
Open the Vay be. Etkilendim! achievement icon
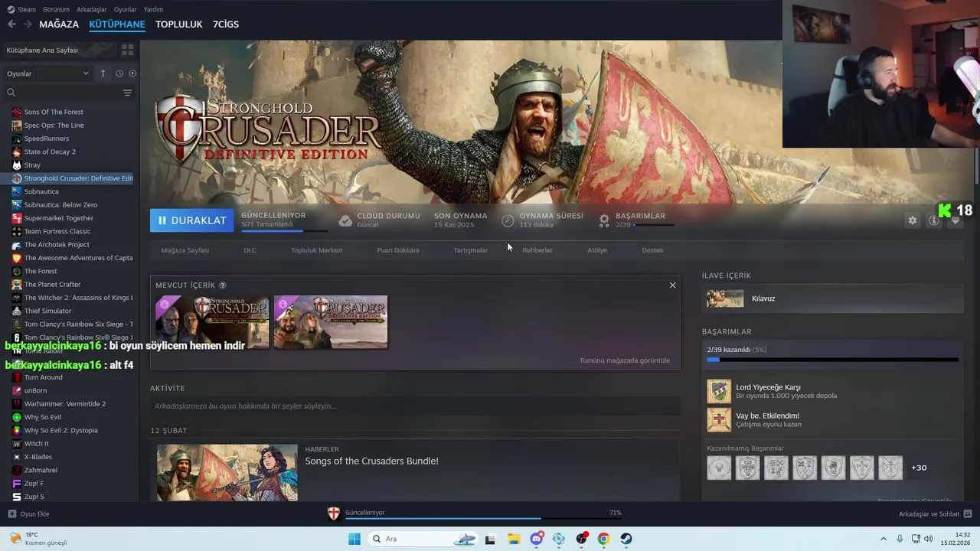coord(719,419)
